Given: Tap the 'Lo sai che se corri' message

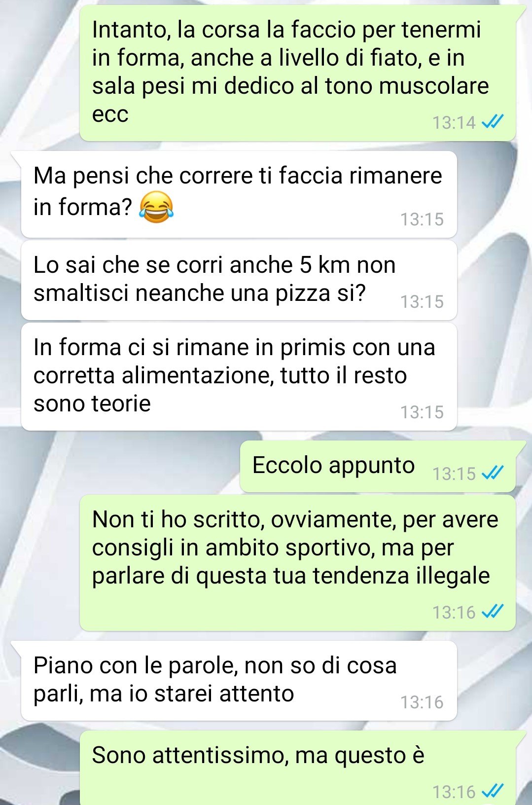Looking at the screenshot, I should [x=239, y=280].
